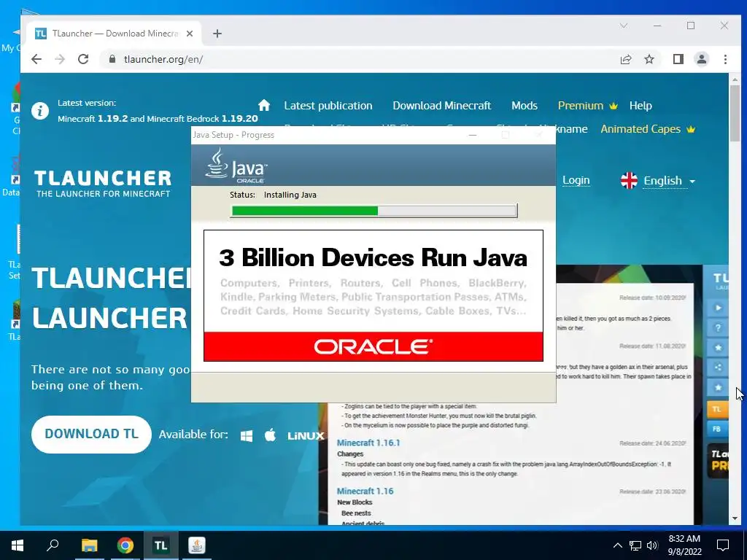Click the network tray icon
The width and height of the screenshot is (747, 560).
coord(635,545)
